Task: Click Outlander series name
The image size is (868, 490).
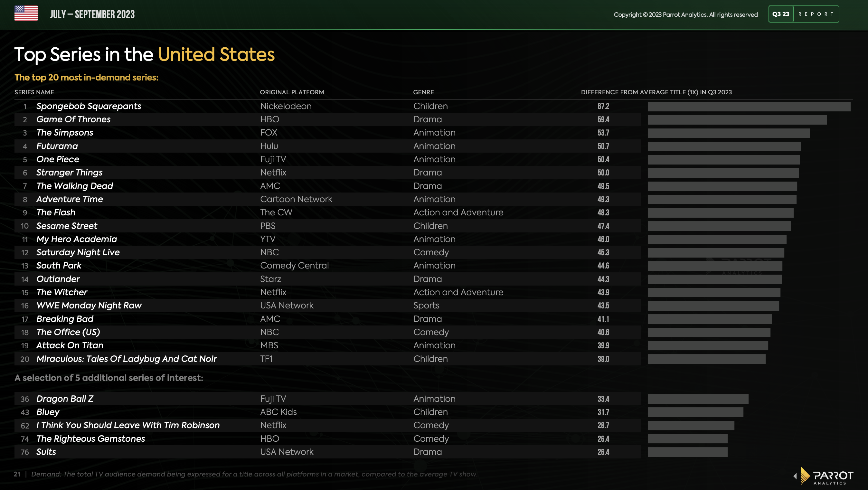Action: (x=58, y=279)
